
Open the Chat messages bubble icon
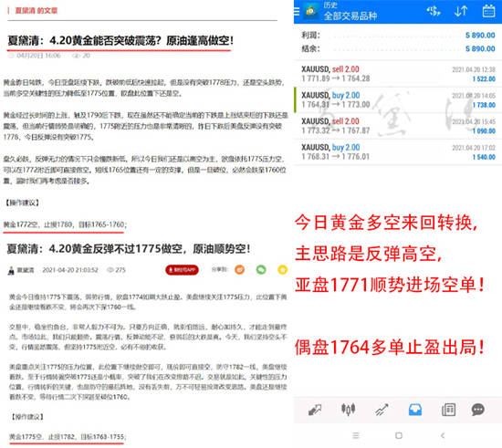[478, 410]
